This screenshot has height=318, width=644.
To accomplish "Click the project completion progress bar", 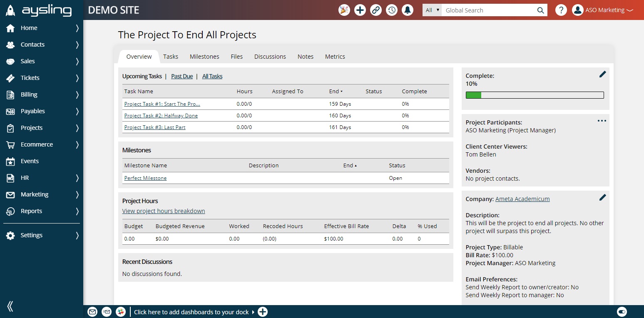I will tap(535, 95).
